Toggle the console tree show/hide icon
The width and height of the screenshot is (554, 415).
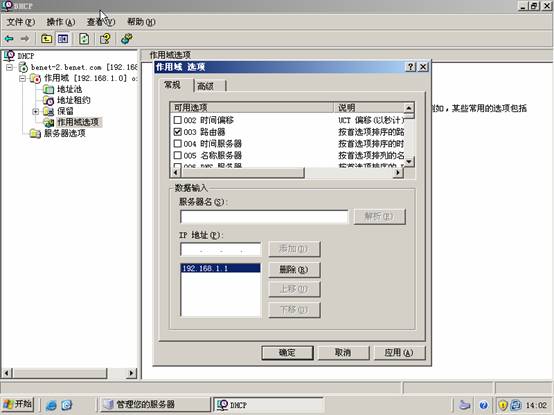pos(63,38)
